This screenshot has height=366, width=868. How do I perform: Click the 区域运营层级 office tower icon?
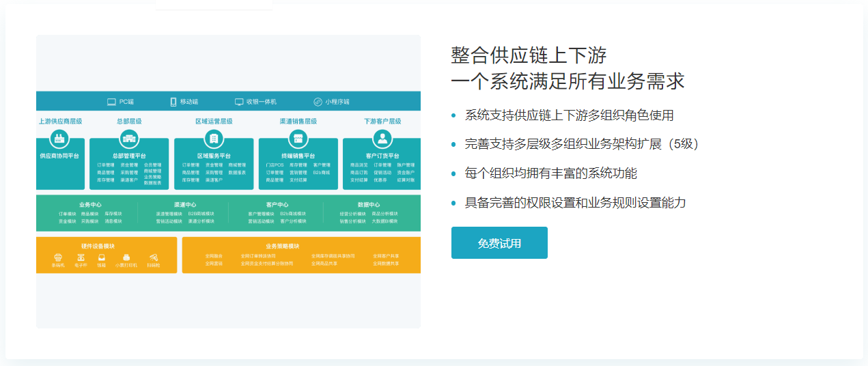point(214,139)
